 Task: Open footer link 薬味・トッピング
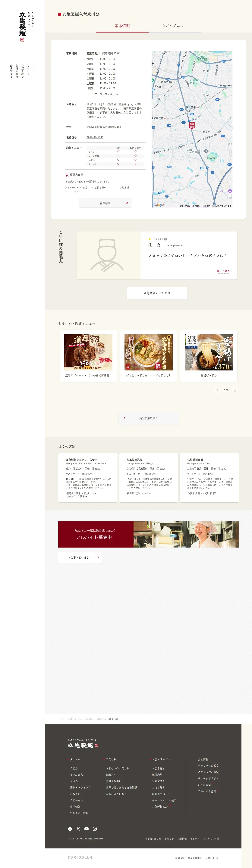pyautogui.click(x=81, y=788)
